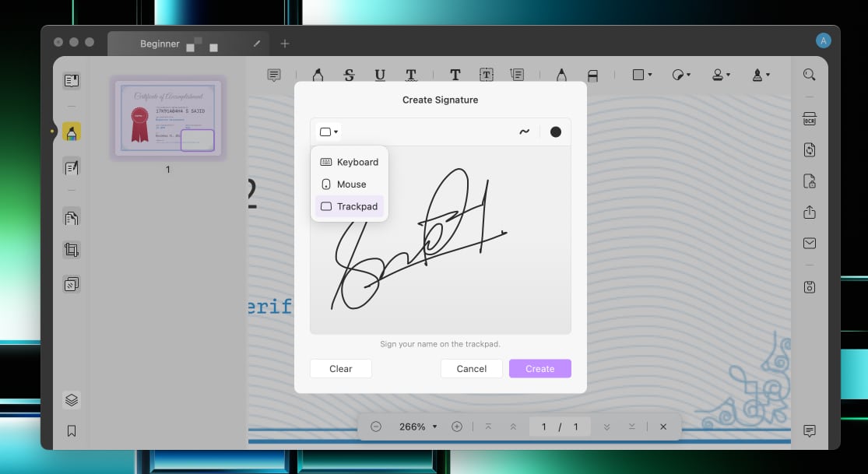Open the Crop Pages tool in sidebar
The width and height of the screenshot is (868, 474).
(72, 250)
